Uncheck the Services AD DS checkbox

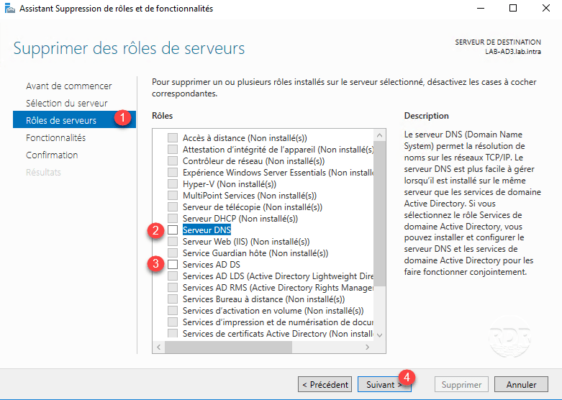(x=173, y=265)
